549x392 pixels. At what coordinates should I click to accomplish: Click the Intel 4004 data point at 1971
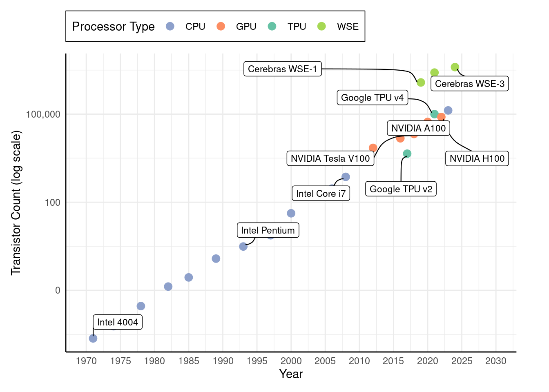click(x=93, y=339)
